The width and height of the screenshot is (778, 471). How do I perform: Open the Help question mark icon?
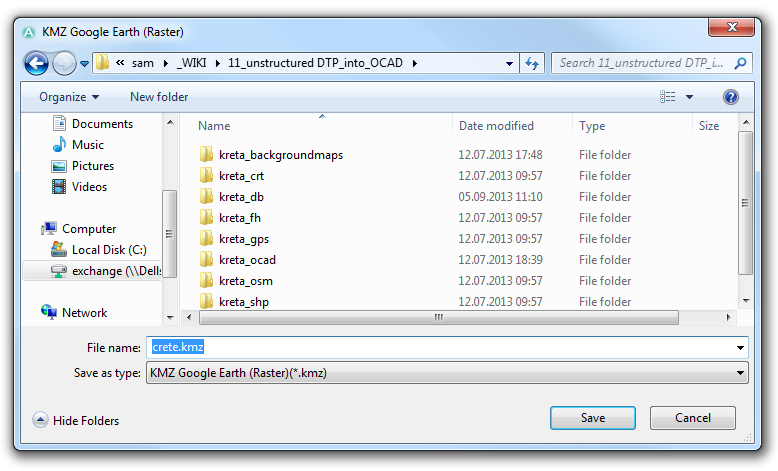coord(730,97)
